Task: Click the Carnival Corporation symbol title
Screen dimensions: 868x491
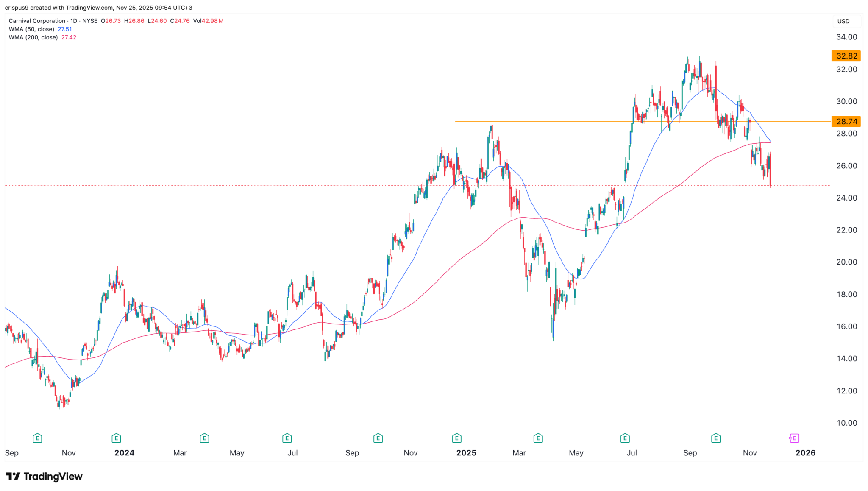Action: (37, 21)
